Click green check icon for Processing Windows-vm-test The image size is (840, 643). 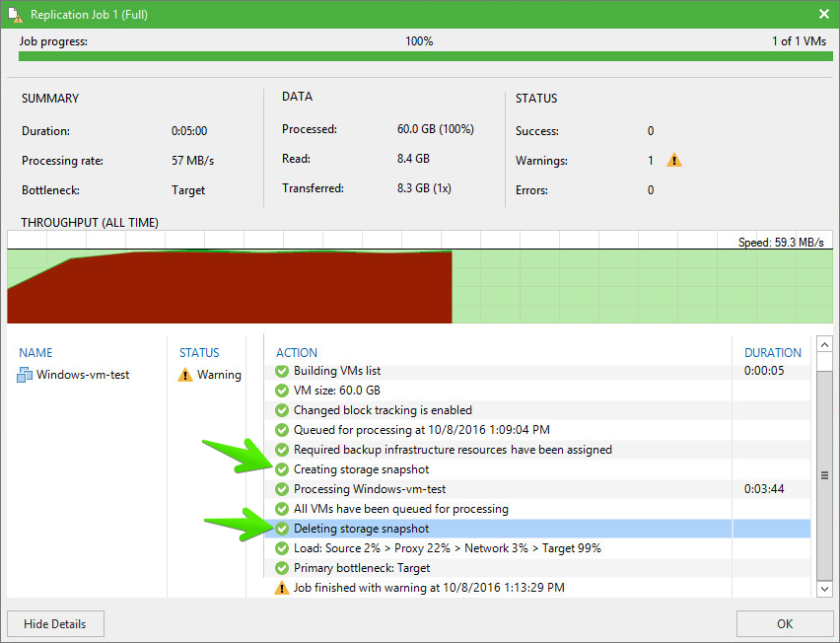point(282,489)
